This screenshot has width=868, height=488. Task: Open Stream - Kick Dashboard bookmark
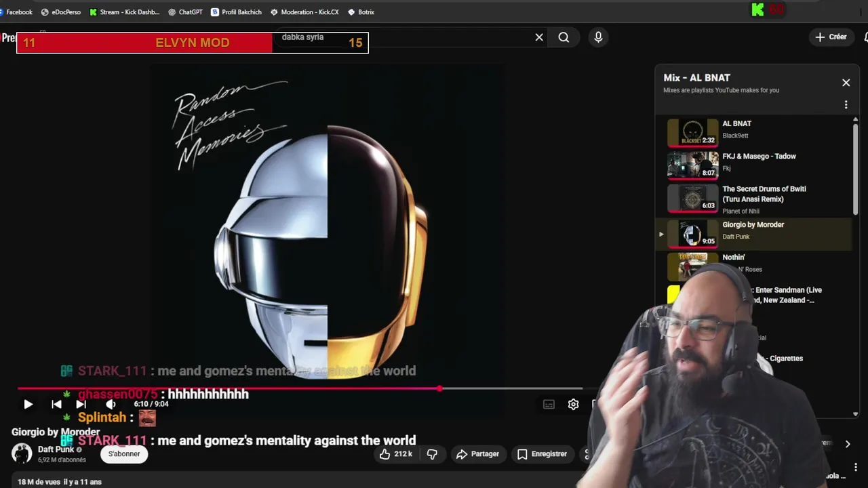[x=124, y=12]
